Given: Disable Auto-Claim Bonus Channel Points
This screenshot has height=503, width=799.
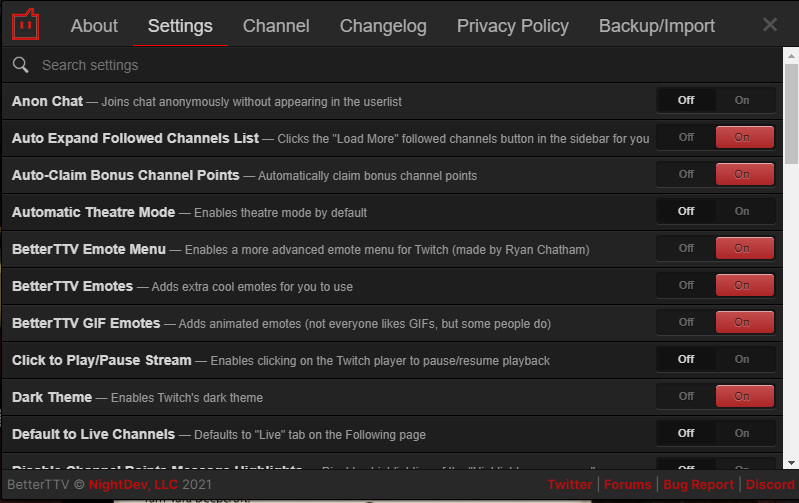Looking at the screenshot, I should 686,174.
